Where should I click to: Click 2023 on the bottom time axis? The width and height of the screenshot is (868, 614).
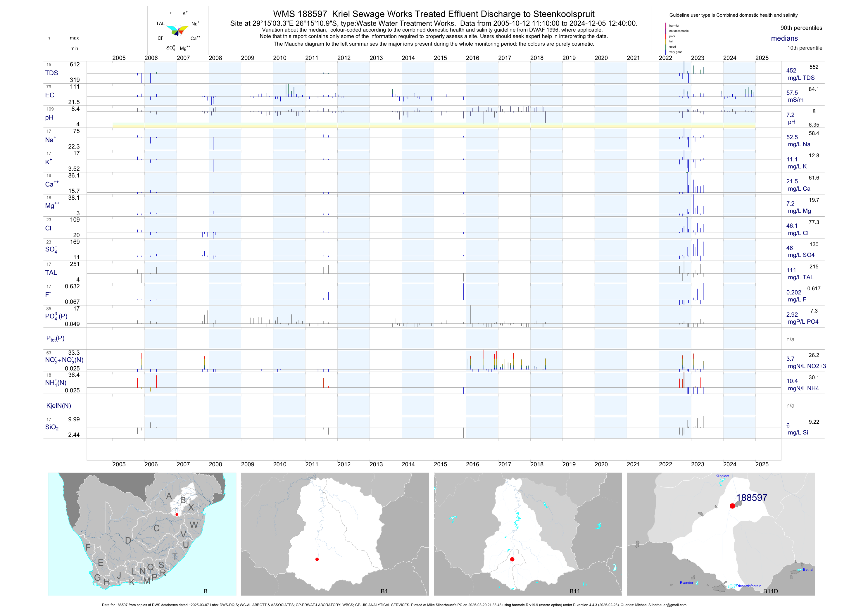click(698, 464)
